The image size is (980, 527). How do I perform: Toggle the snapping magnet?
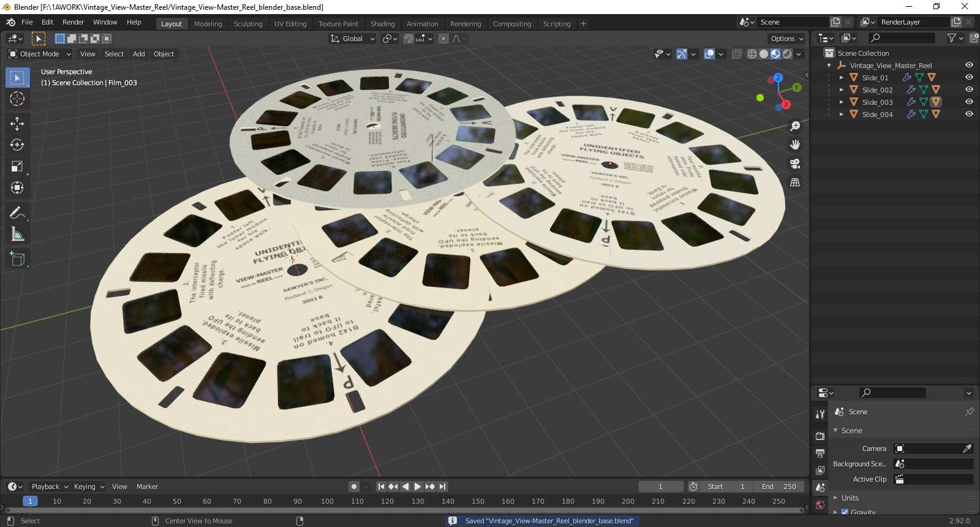coord(409,39)
